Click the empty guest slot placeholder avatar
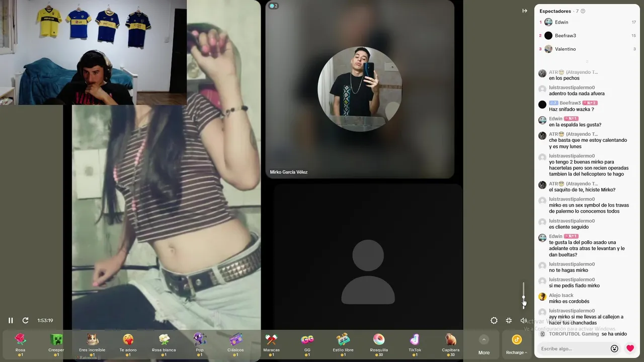 tap(368, 271)
